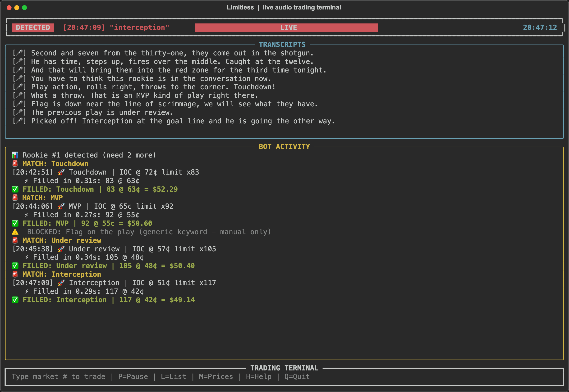This screenshot has width=569, height=392.
Task: Click the siren icon next to MATCH: MVP
Action: [15, 198]
